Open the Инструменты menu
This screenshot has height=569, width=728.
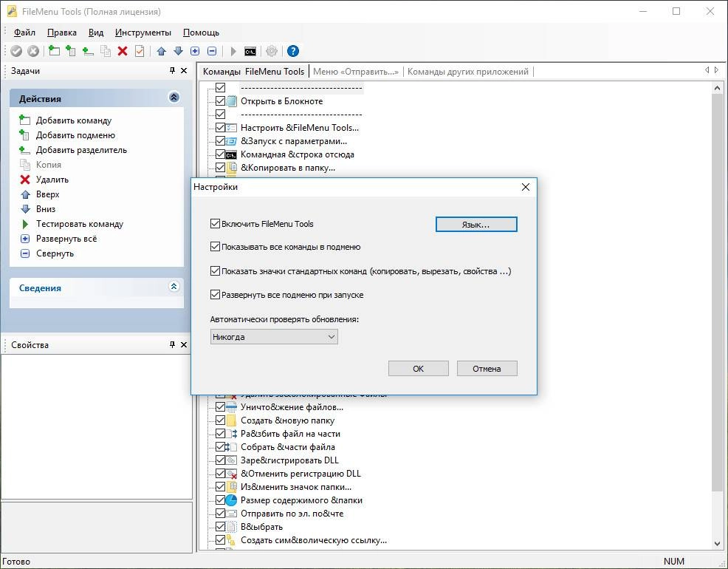143,33
